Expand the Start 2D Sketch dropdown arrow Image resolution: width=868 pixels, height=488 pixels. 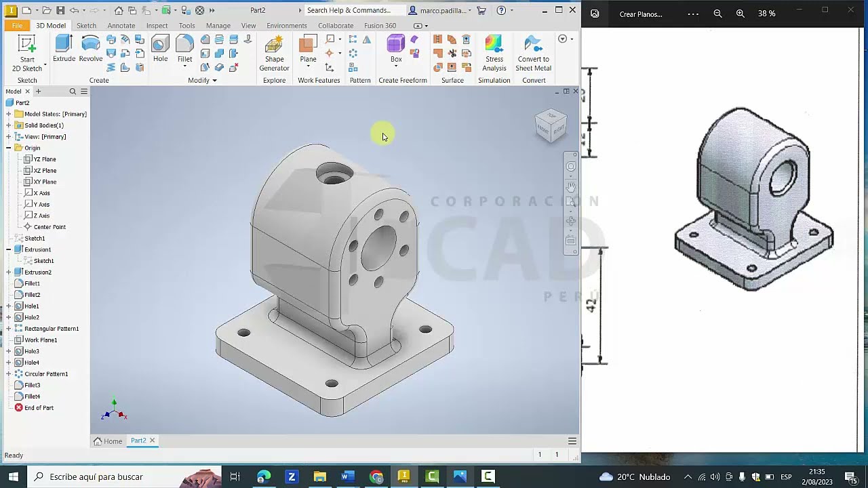click(45, 65)
